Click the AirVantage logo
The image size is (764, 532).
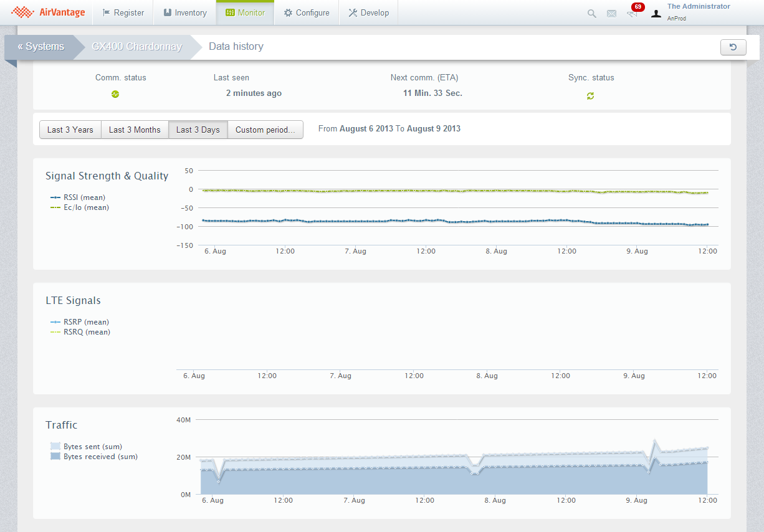[48, 12]
